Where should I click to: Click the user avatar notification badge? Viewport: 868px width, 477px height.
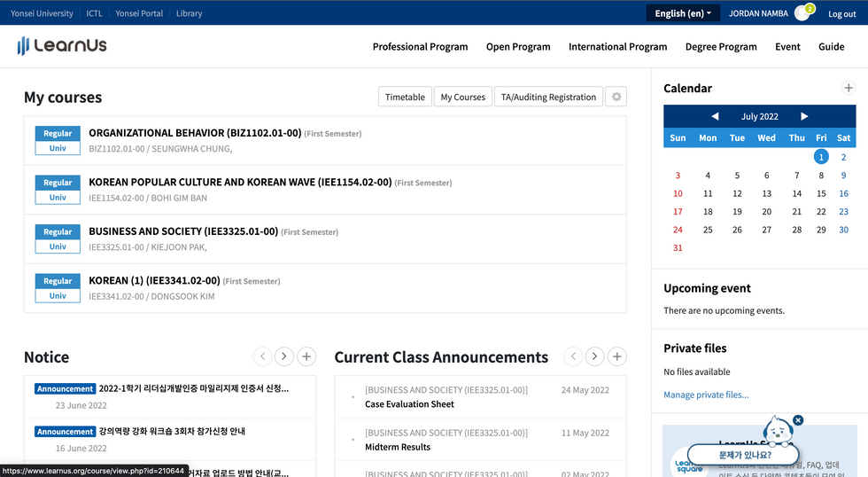click(810, 8)
